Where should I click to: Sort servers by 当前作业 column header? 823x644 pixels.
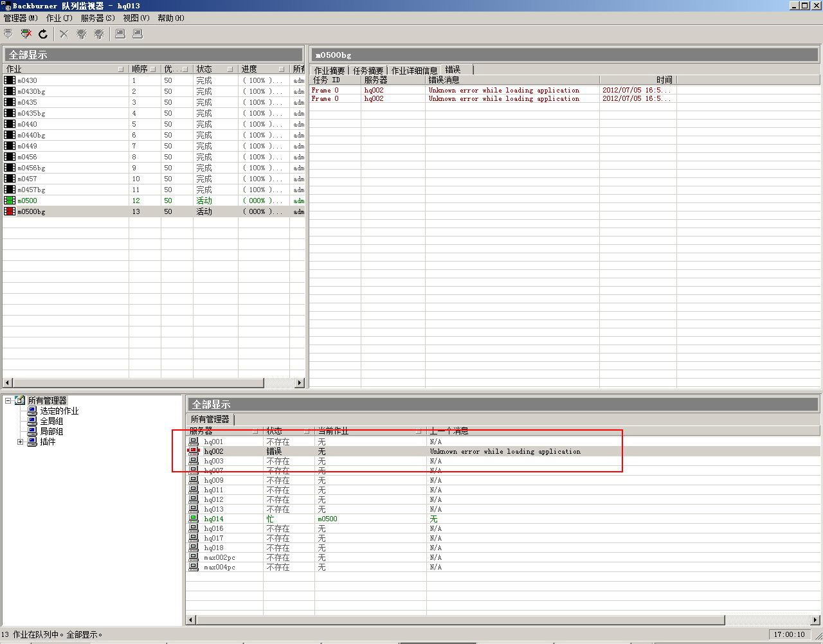(370, 431)
